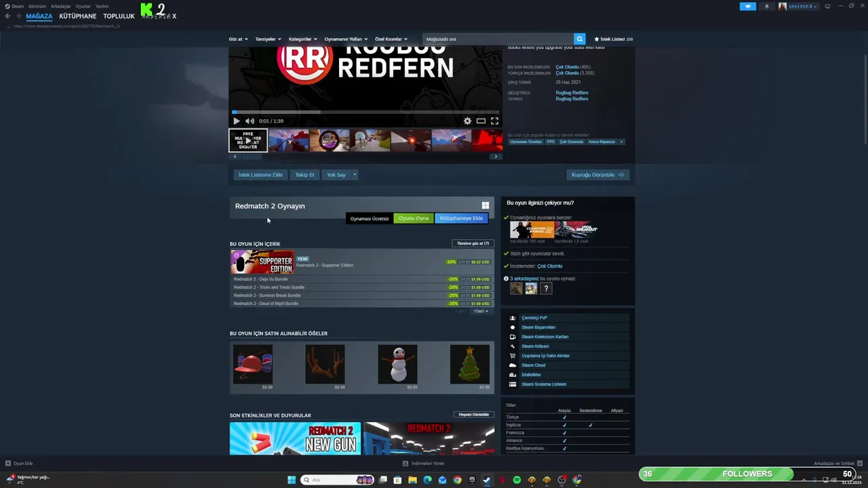Screen dimensions: 868x488
Task: Click the screenshot strip scrollbar handle
Action: [252, 157]
